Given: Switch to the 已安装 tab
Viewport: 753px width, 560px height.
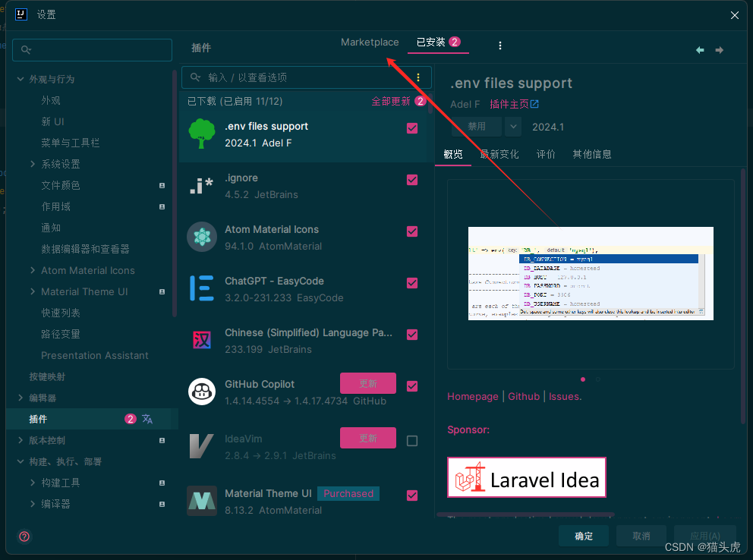Looking at the screenshot, I should 438,42.
